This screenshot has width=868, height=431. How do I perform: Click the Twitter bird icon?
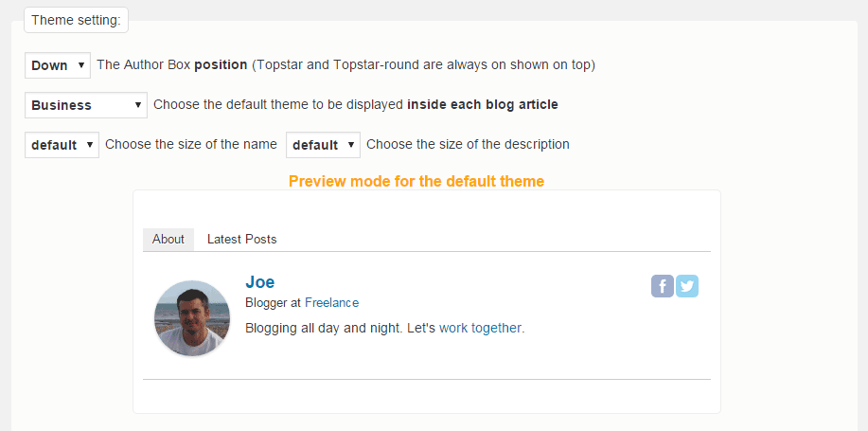(687, 286)
